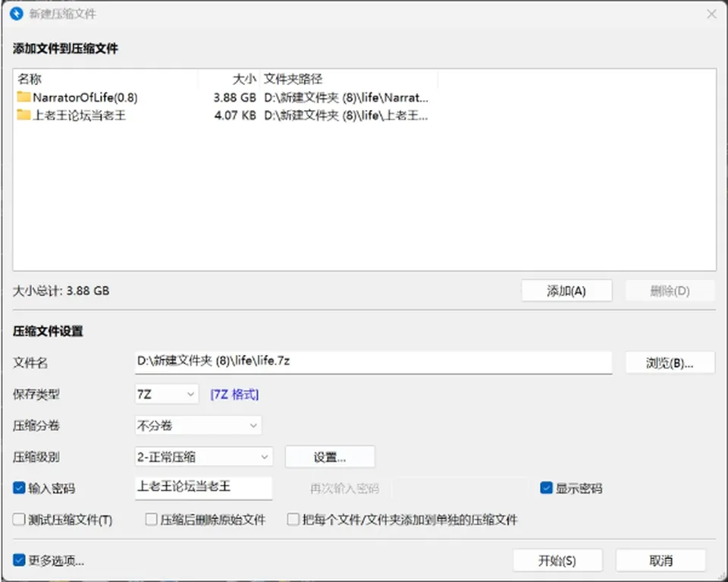Open the [7Z 格式] link
Screen dimensions: 728x582
point(234,395)
